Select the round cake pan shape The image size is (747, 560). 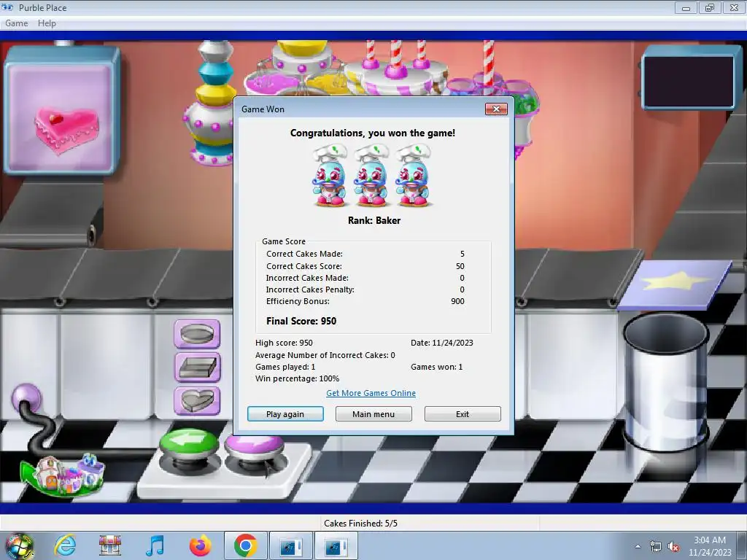coord(197,334)
